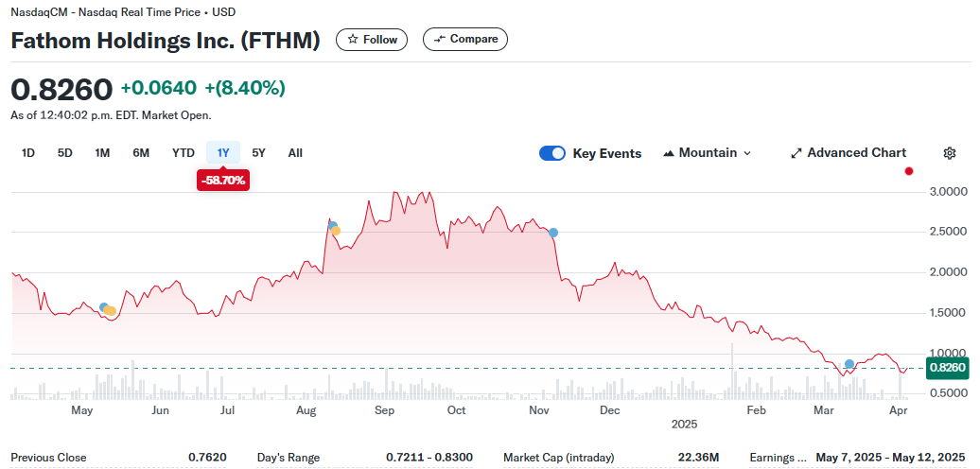
Task: Click the Fathom Holdings Inc. (FTHM) title
Action: 166,41
